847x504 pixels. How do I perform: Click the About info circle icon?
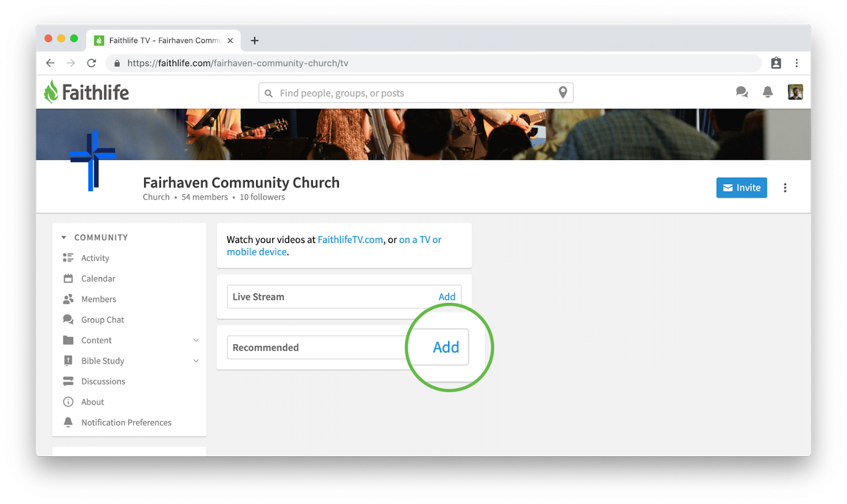pos(68,402)
